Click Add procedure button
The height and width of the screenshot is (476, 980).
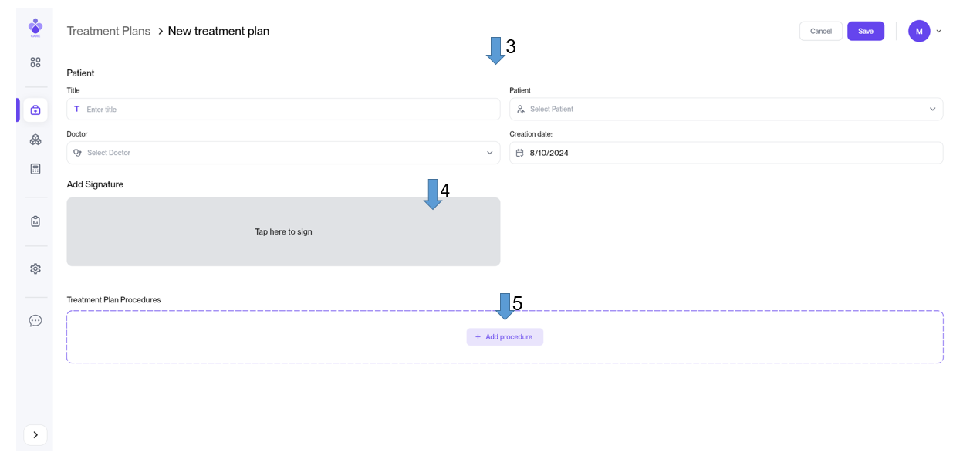point(505,337)
